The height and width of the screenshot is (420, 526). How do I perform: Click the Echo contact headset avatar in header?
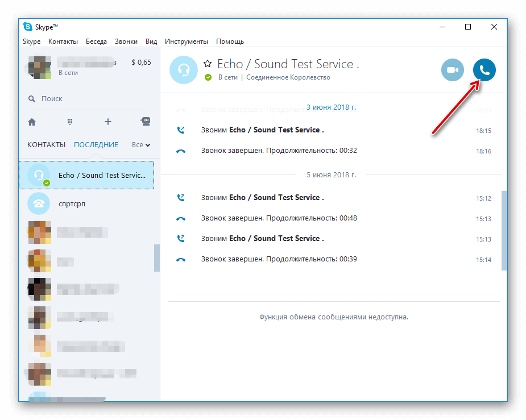184,70
